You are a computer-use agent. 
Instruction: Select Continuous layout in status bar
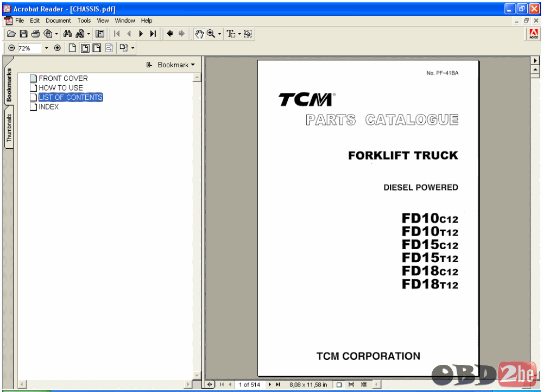pyautogui.click(x=351, y=385)
